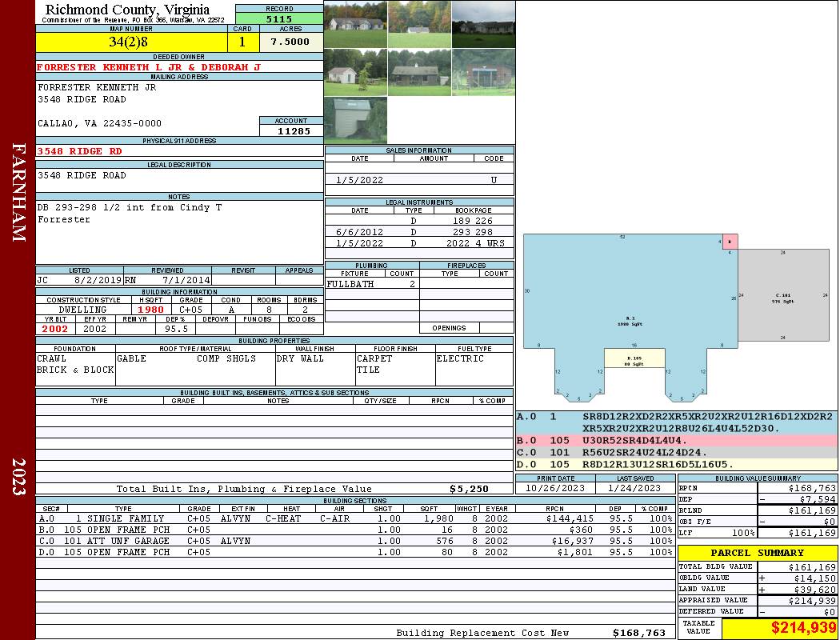Select the record number 5115 field

[279, 18]
